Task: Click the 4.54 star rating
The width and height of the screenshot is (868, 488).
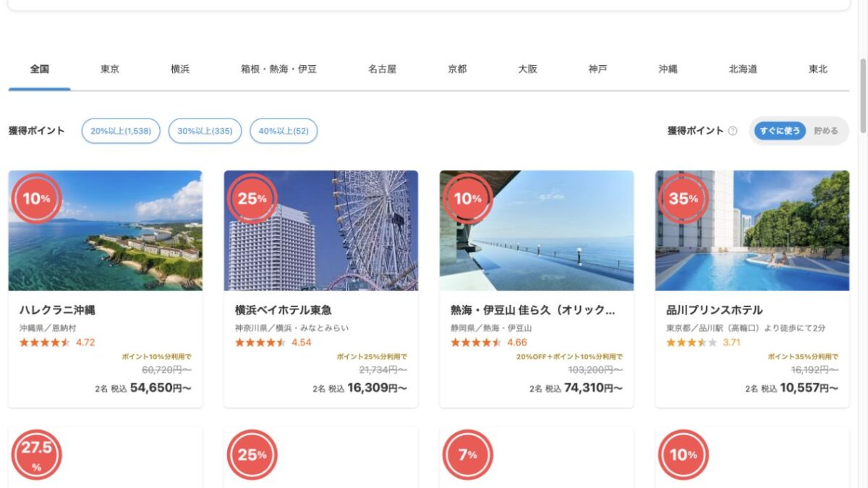Action: (273, 343)
